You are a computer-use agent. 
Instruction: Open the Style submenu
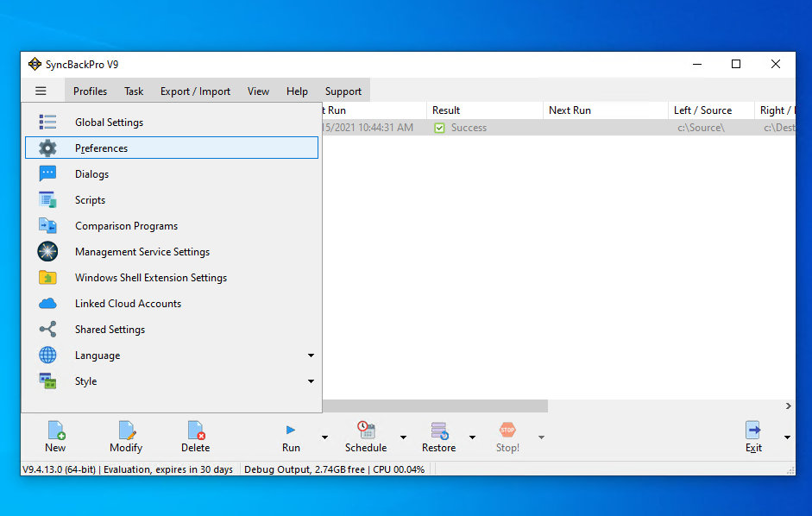pyautogui.click(x=172, y=381)
